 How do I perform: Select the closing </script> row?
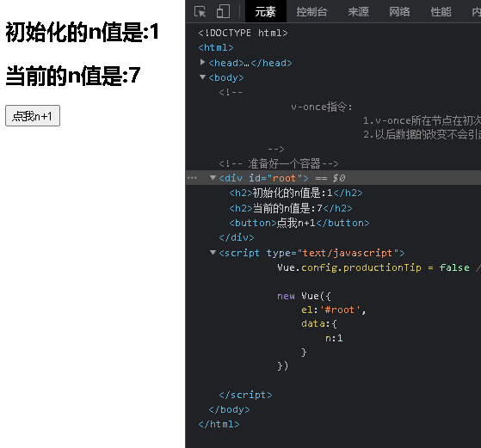[x=245, y=395]
